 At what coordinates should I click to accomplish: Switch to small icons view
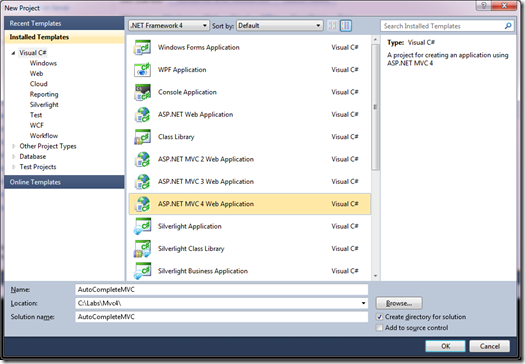(332, 25)
